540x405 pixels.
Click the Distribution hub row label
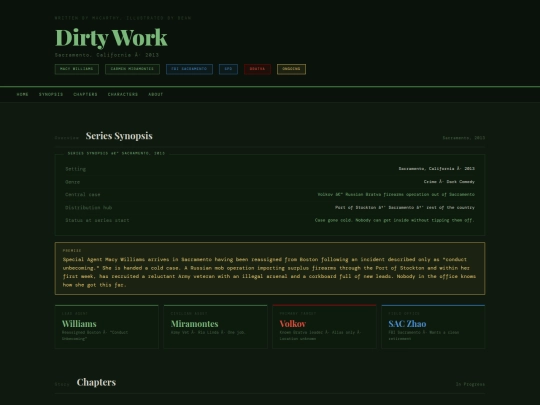(89, 208)
